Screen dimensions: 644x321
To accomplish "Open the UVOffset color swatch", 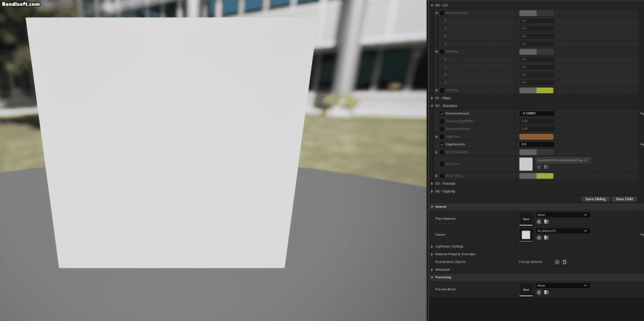I will click(x=537, y=52).
